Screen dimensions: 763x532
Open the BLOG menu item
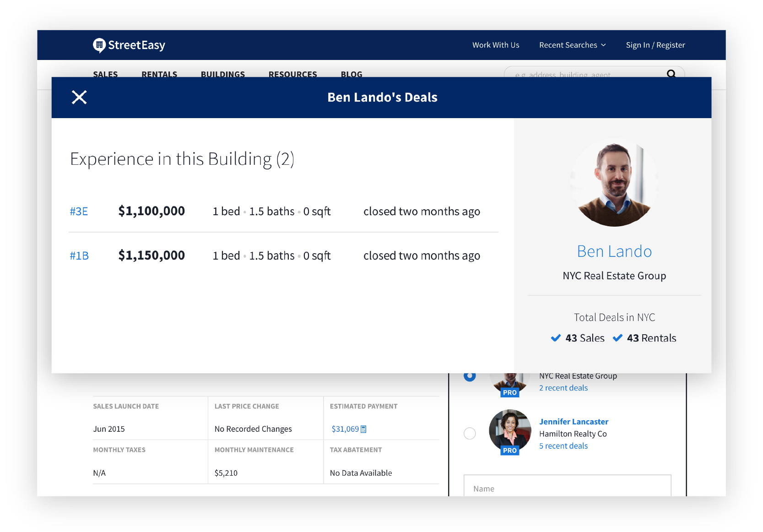pos(352,74)
